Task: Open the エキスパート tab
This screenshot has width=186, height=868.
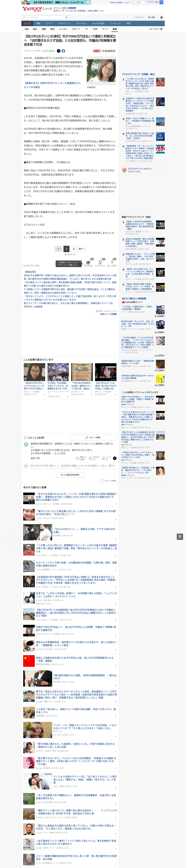Action: point(64,24)
